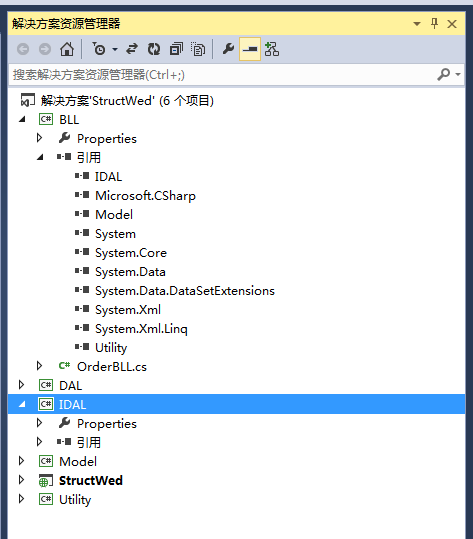Select 引用 references node under BLL

point(89,157)
